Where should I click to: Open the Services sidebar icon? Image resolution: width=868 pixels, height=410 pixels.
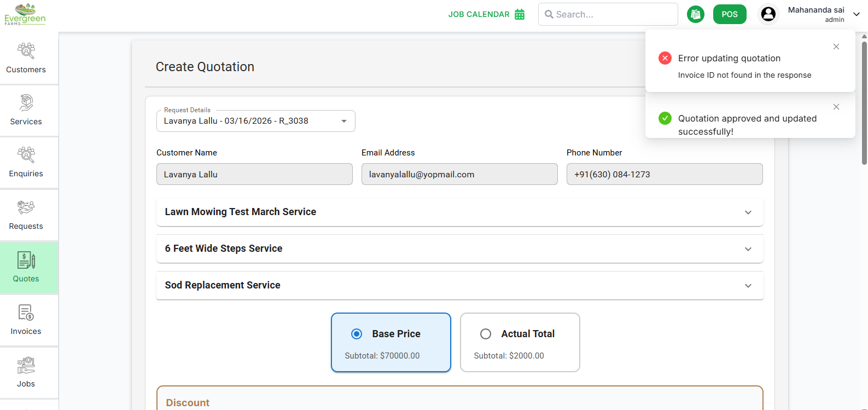coord(26,110)
